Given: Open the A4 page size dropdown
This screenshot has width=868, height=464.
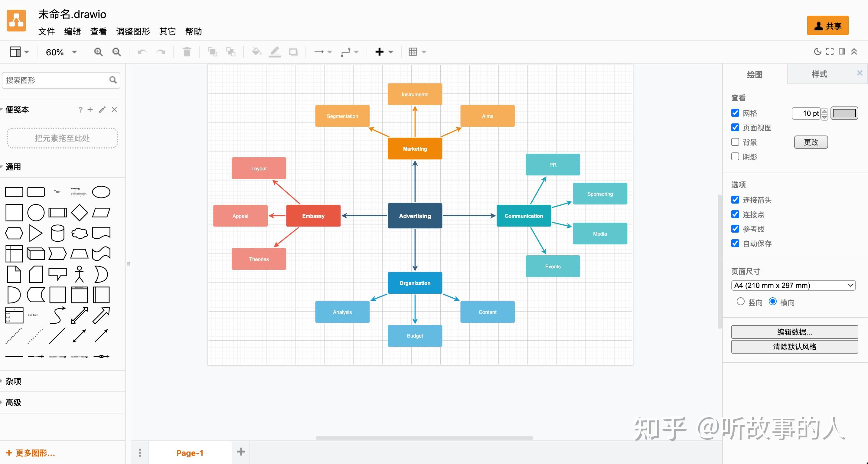Looking at the screenshot, I should click(x=793, y=286).
